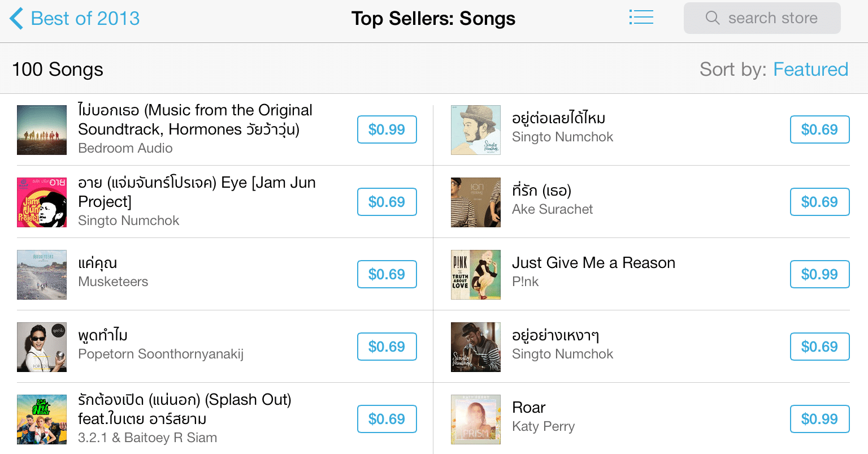The width and height of the screenshot is (868, 454).
Task: Focus the search store field
Action: [772, 18]
